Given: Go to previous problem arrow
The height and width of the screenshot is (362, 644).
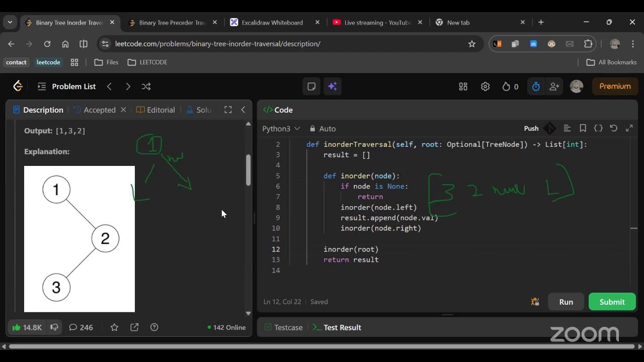Looking at the screenshot, I should click(x=109, y=86).
